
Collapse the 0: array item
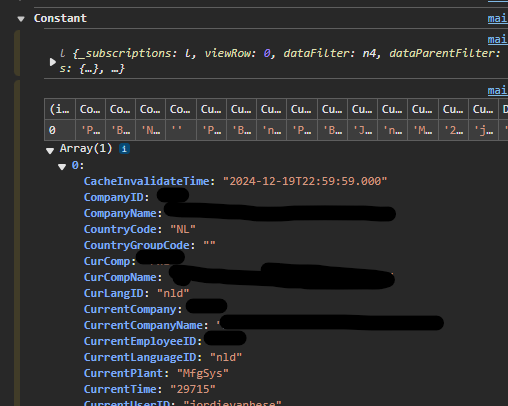point(62,166)
